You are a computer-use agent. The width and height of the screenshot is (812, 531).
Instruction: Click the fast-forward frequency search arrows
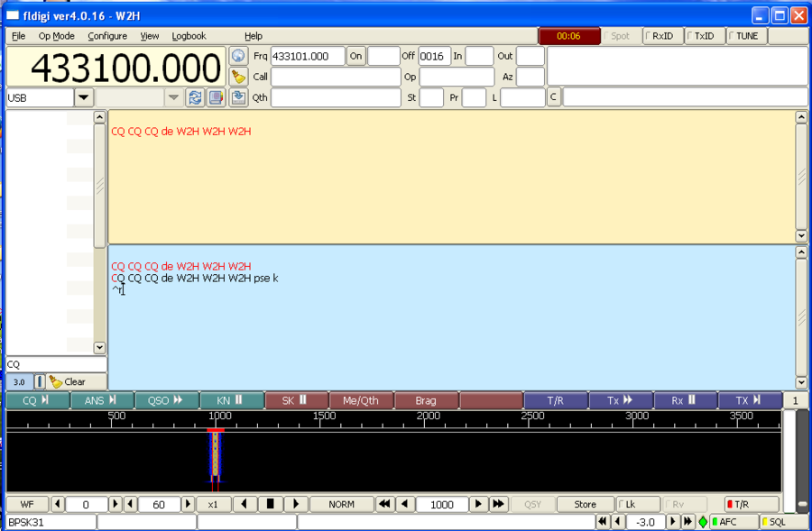(498, 505)
